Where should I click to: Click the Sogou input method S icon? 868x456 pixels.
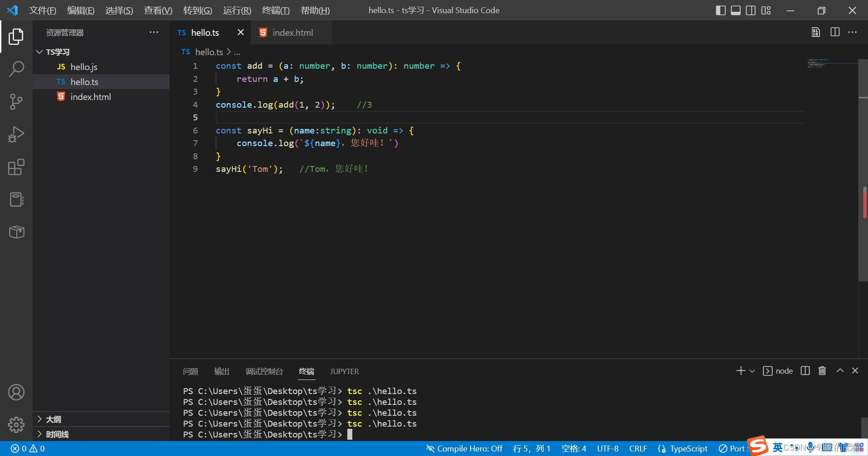coord(758,446)
